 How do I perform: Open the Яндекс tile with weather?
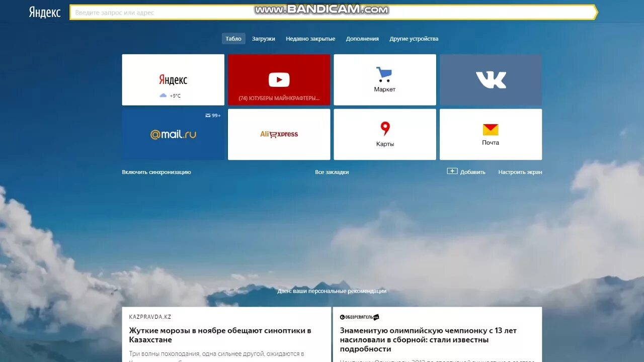[173, 80]
